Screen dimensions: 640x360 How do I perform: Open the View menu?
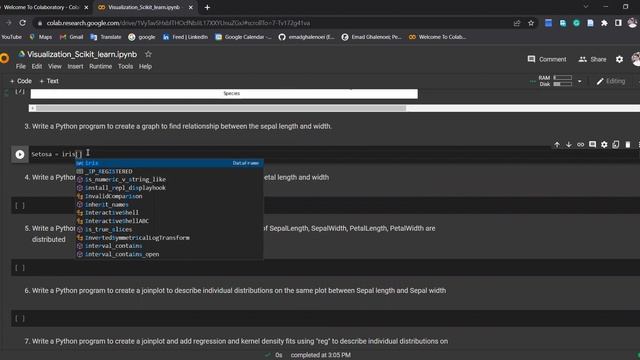click(x=55, y=66)
